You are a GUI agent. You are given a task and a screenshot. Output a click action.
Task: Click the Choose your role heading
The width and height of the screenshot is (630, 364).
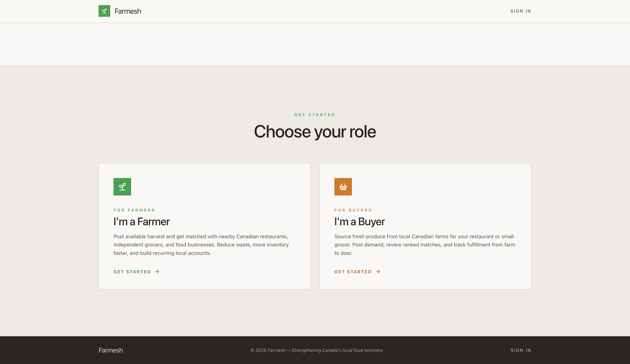pyautogui.click(x=315, y=132)
